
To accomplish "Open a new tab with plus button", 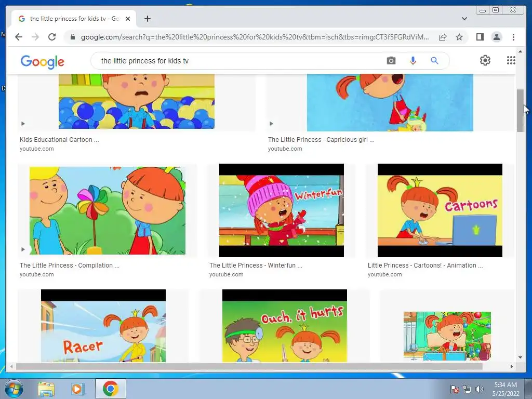I will [x=147, y=19].
